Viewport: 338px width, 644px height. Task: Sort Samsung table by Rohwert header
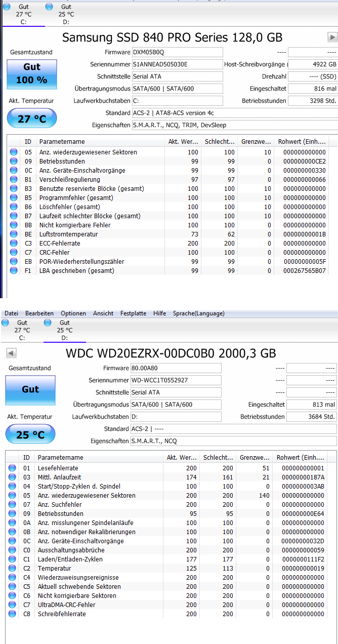[302, 142]
